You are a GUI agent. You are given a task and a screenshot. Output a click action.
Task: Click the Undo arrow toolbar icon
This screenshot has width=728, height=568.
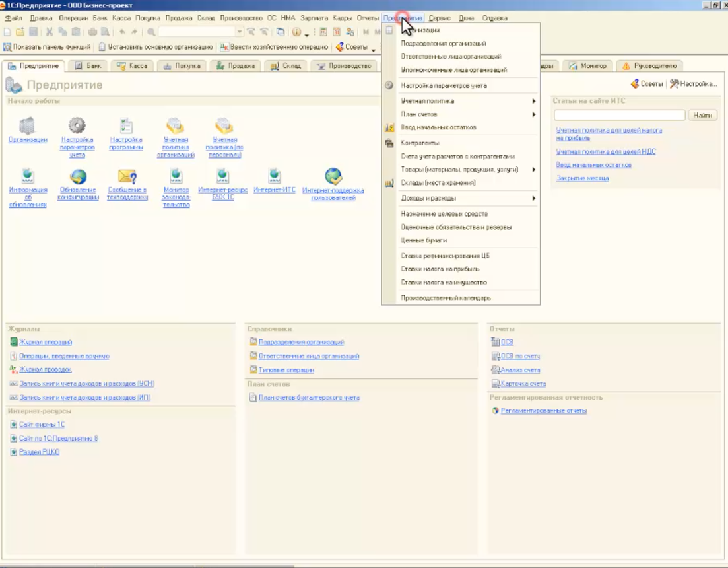(x=122, y=32)
